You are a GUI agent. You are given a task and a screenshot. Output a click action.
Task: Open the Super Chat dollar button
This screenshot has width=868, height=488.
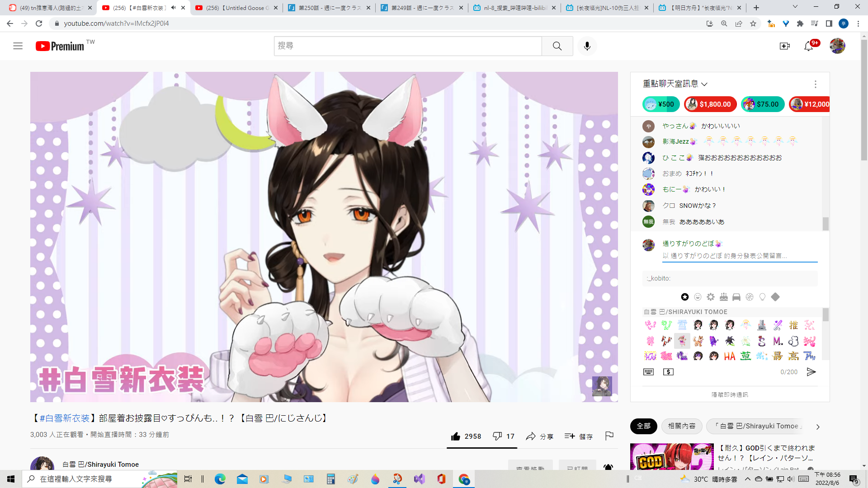coord(668,372)
